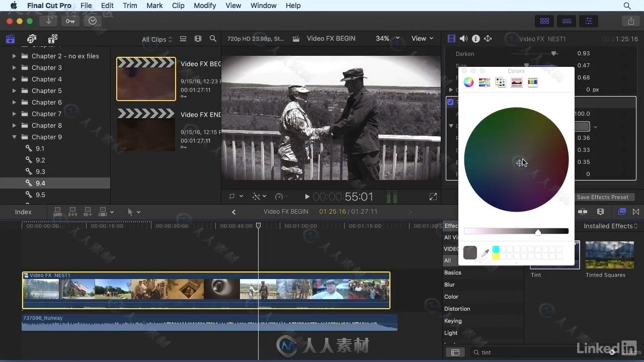The height and width of the screenshot is (362, 644).
Task: Toggle the effects browser icon
Action: (622, 212)
